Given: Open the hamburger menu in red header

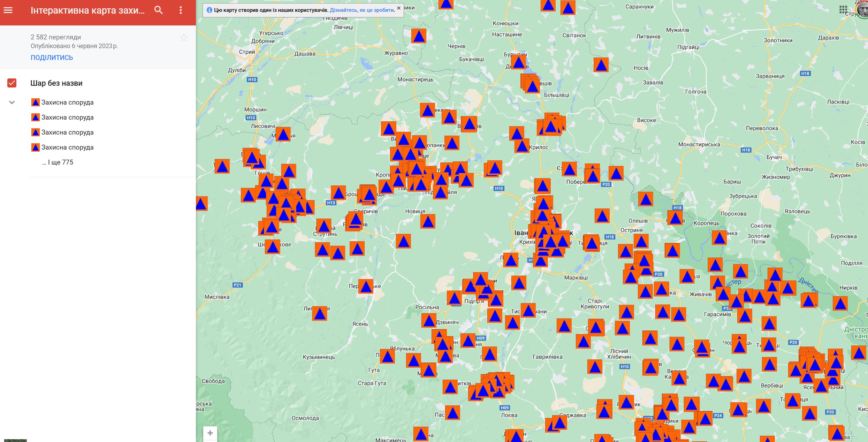Looking at the screenshot, I should 8,10.
